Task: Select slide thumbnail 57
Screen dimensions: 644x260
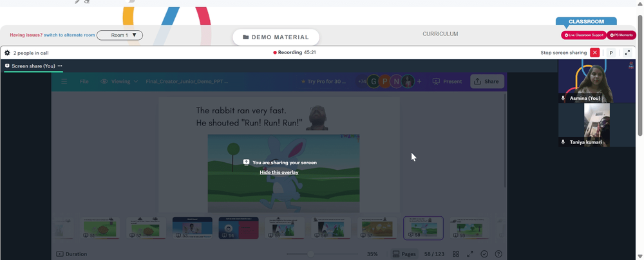Action: 377,228
